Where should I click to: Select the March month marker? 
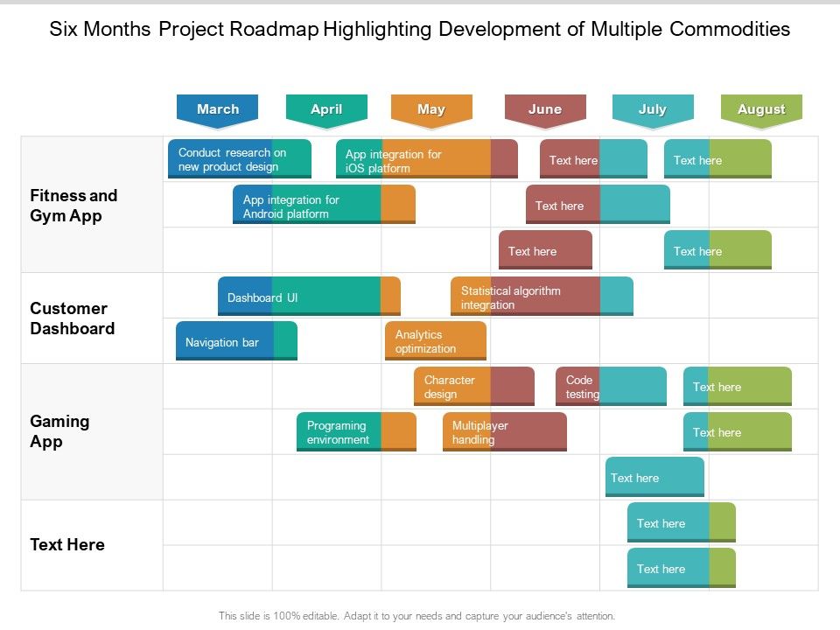coord(217,108)
